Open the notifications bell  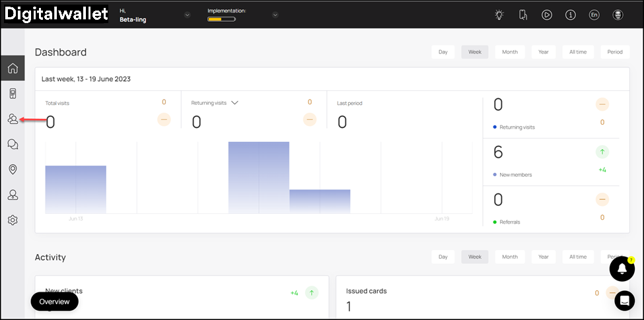(622, 268)
